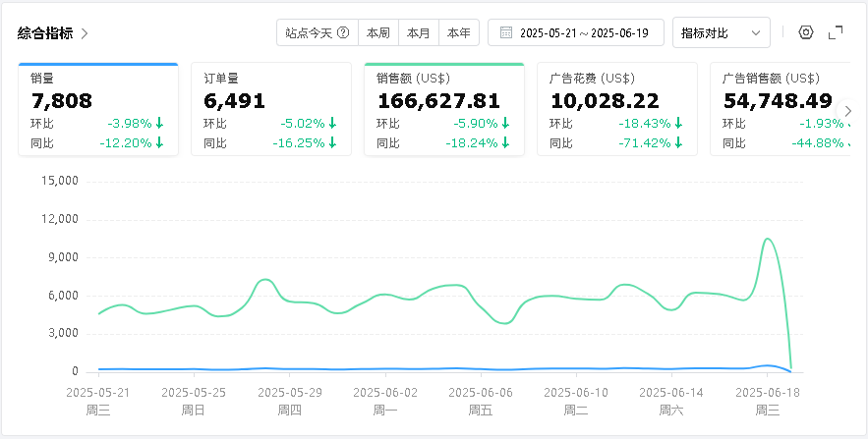Click the right arrow to scroll metric cards

tap(848, 110)
